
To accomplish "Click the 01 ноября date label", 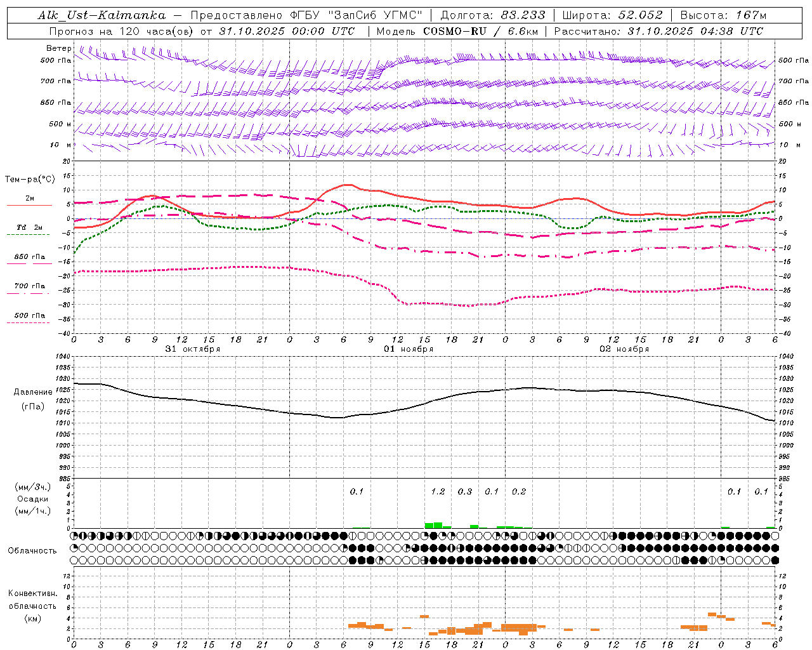I will click(x=409, y=348).
